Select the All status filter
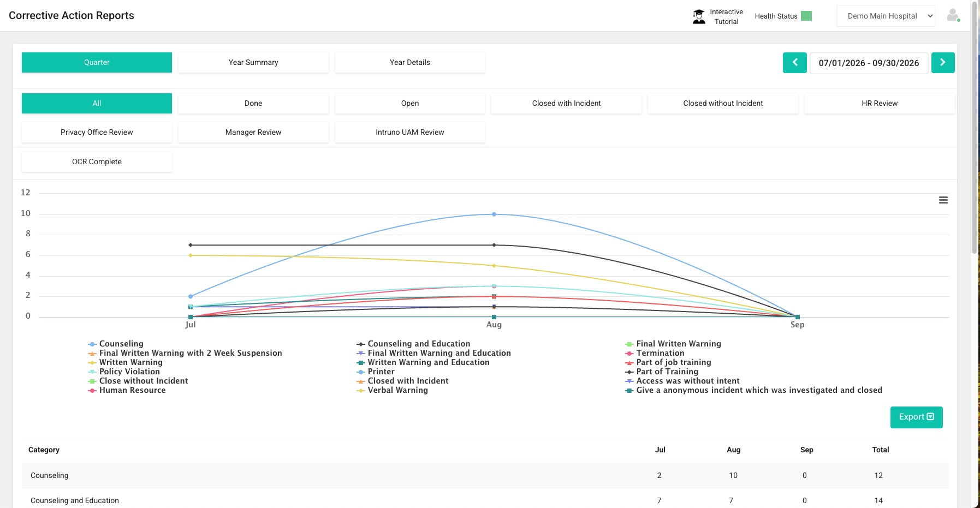980x508 pixels. [x=97, y=103]
